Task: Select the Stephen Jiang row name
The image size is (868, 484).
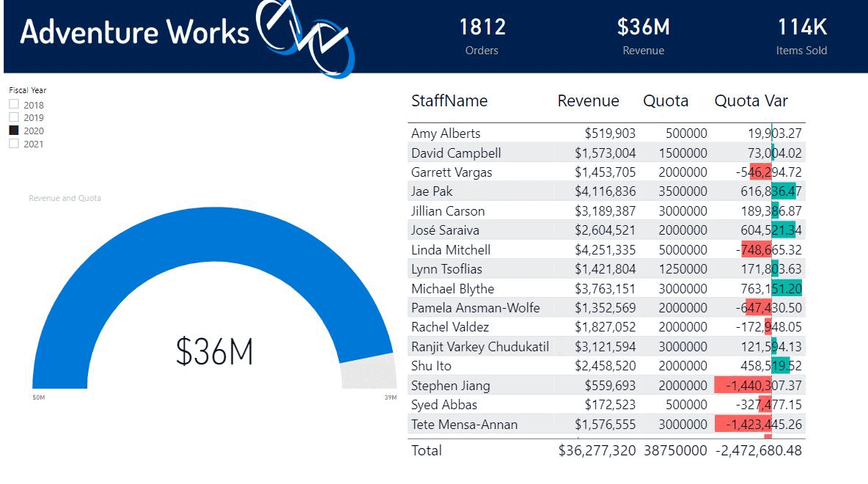Action: tap(450, 386)
